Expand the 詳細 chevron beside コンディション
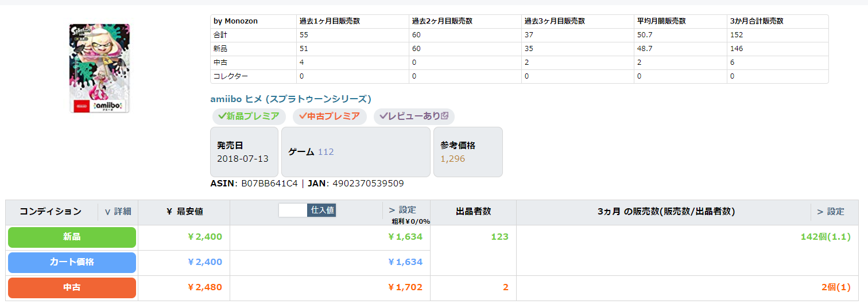The image size is (868, 308). (118, 212)
